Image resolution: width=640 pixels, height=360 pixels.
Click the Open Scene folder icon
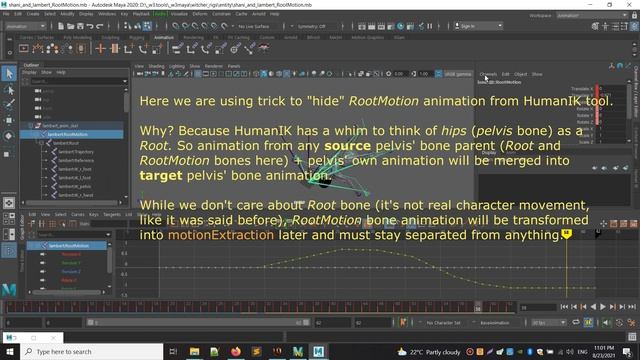(70, 26)
